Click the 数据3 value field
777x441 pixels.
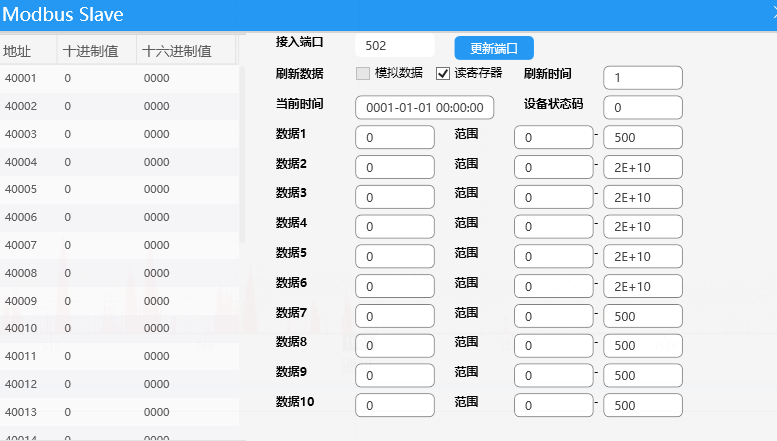coord(395,197)
